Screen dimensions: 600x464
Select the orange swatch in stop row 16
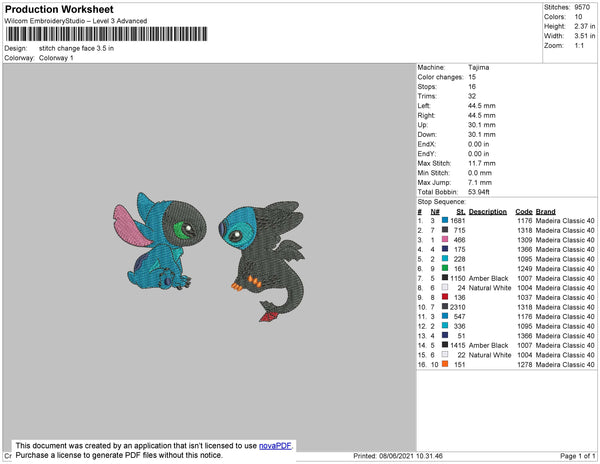445,364
